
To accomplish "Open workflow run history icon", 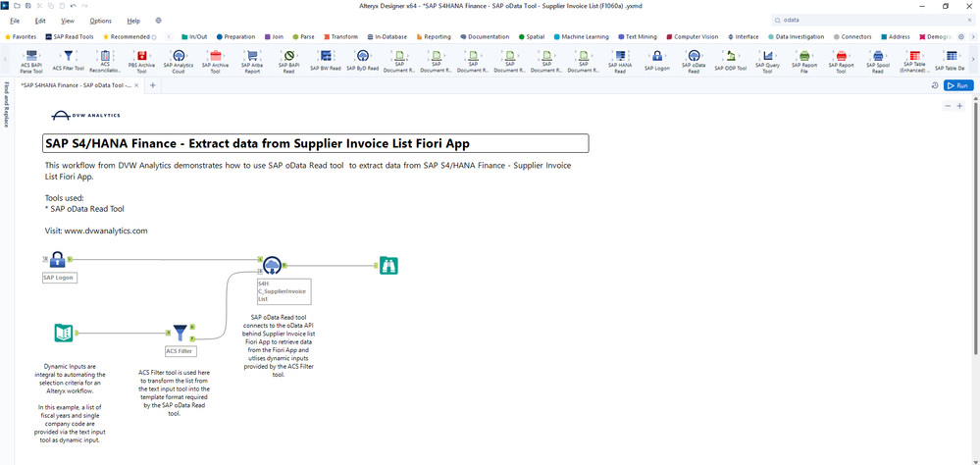I will [x=934, y=85].
